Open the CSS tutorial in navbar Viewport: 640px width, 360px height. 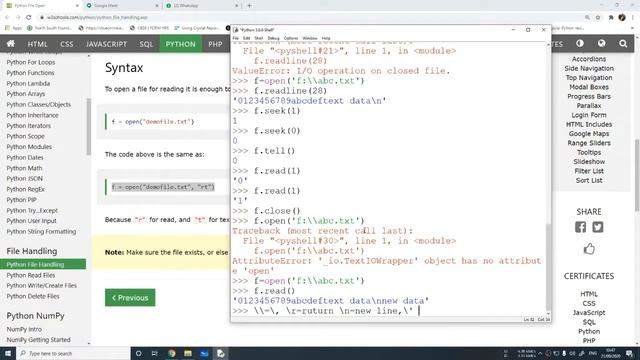pos(67,44)
